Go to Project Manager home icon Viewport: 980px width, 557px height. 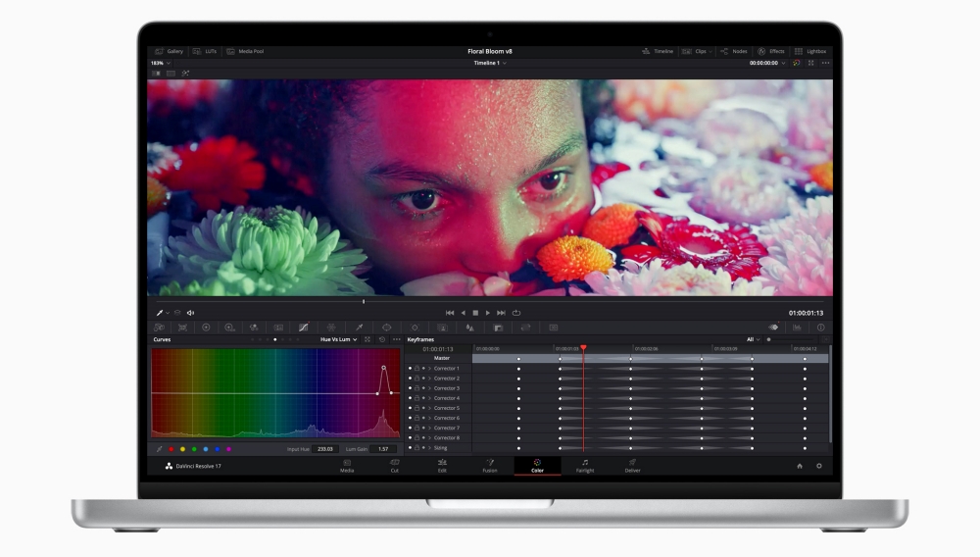(800, 466)
